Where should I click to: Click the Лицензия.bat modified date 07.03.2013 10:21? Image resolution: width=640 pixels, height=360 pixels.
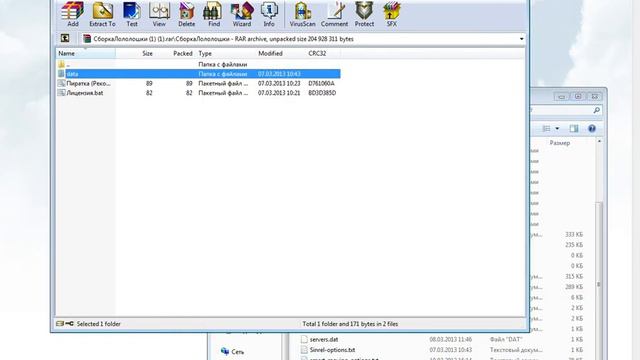click(x=279, y=93)
